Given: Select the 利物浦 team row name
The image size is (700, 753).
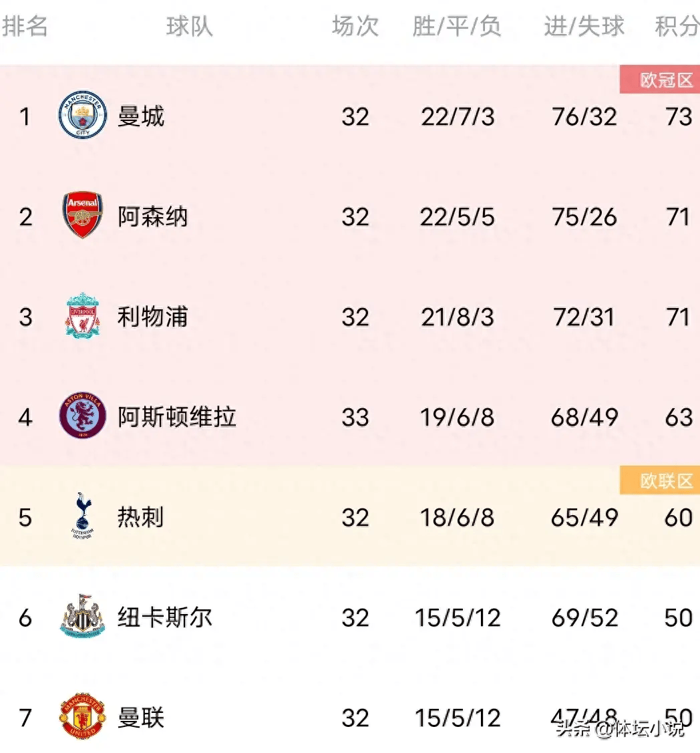Looking at the screenshot, I should click(x=153, y=317).
